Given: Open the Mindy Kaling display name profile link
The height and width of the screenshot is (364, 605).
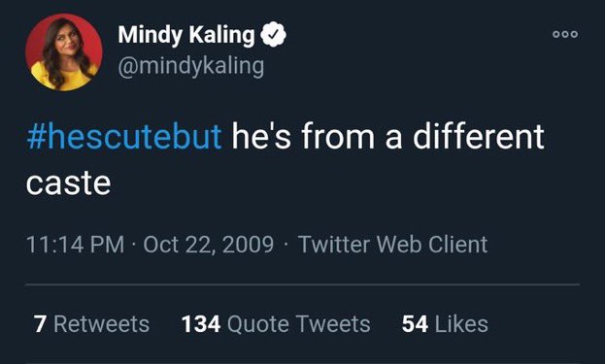Looking at the screenshot, I should 186,35.
